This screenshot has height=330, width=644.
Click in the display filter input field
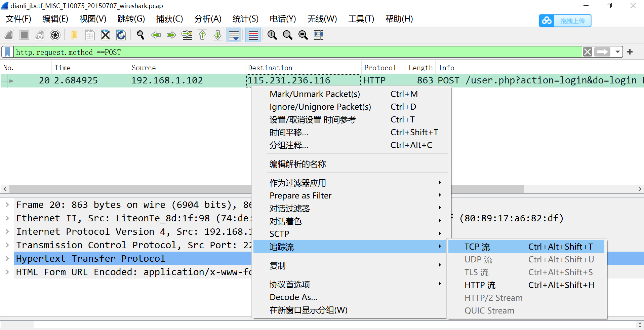(x=297, y=52)
